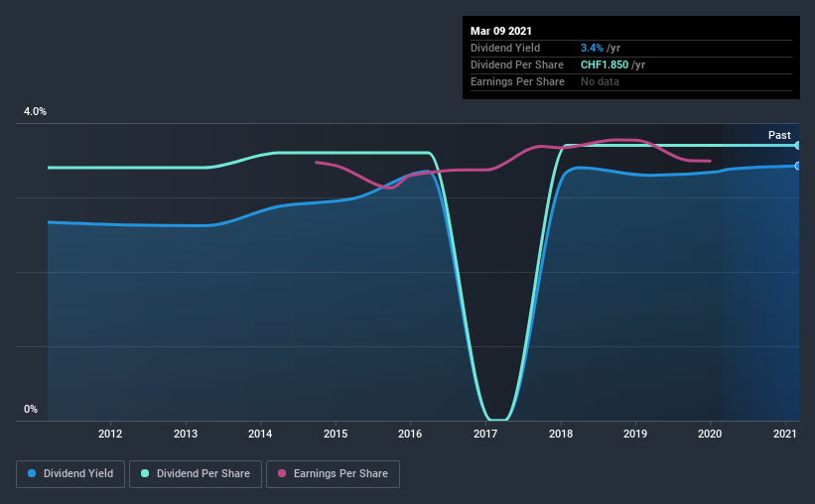Click the blue Dividend Yield legend dot
Screen dimensions: 815x504
[32, 473]
